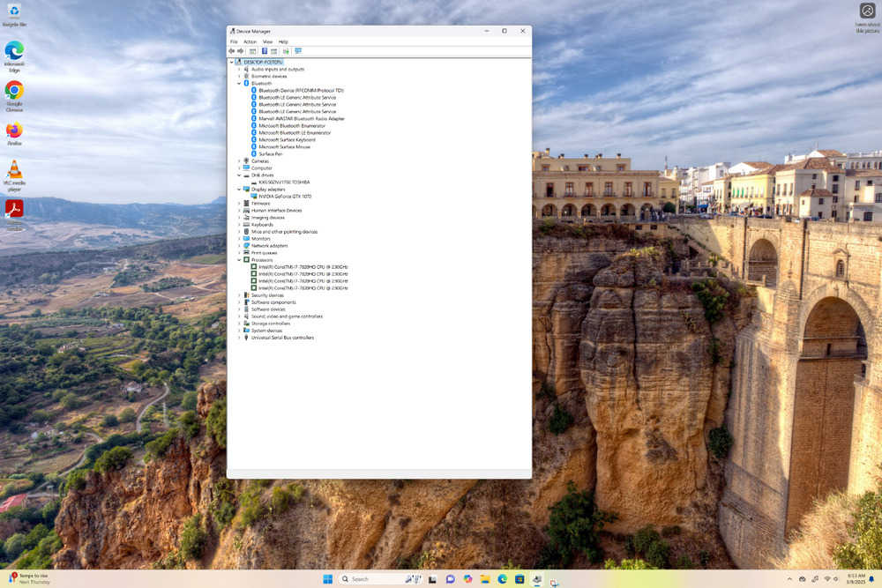Expand Universal Serial Bus controllers category
Screen dimensions: 882x588
click(239, 338)
